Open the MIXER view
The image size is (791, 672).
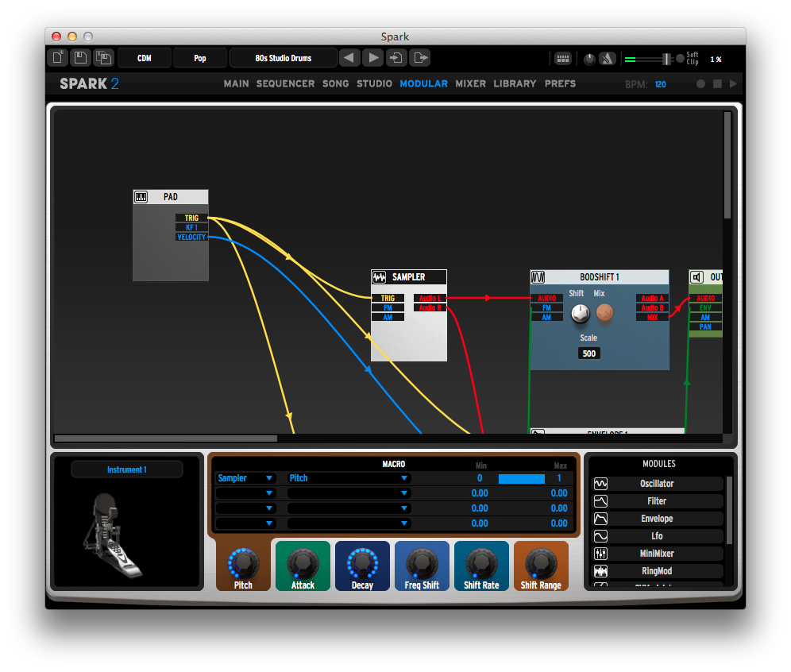[470, 83]
